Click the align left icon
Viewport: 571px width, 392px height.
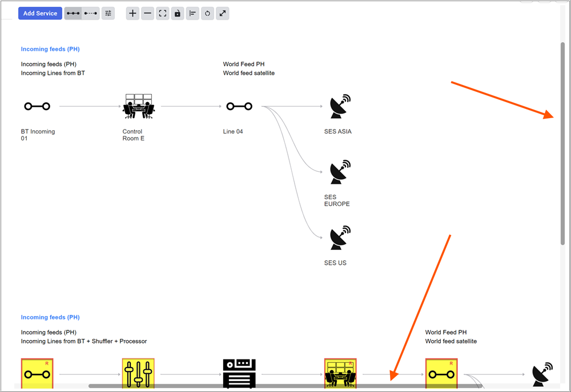tap(192, 14)
